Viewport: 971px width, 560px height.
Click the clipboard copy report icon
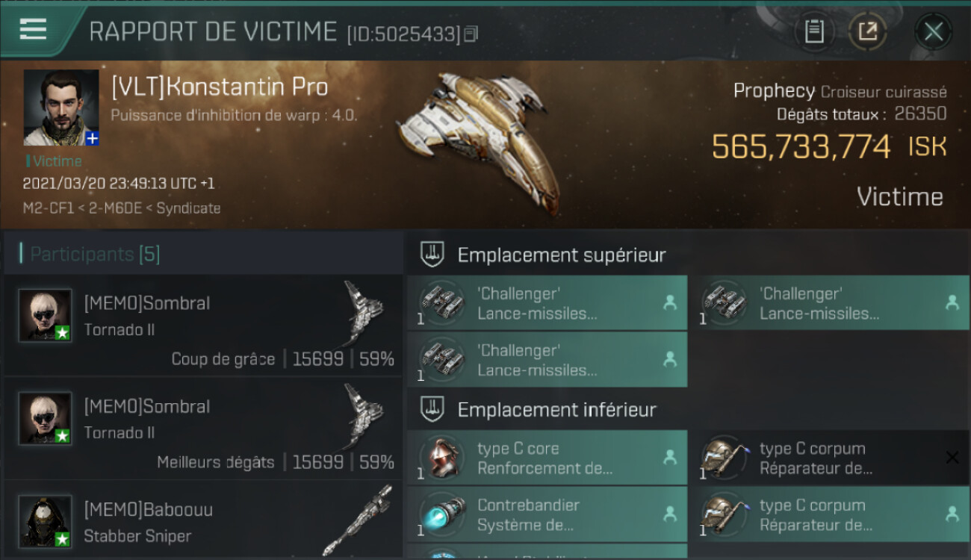click(814, 31)
